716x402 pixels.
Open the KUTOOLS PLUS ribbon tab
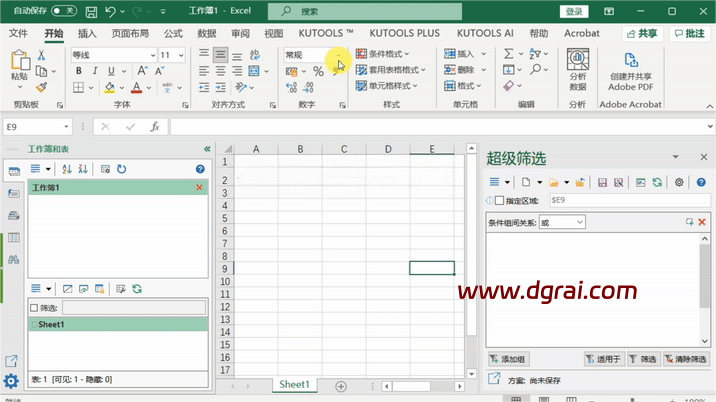pyautogui.click(x=405, y=33)
